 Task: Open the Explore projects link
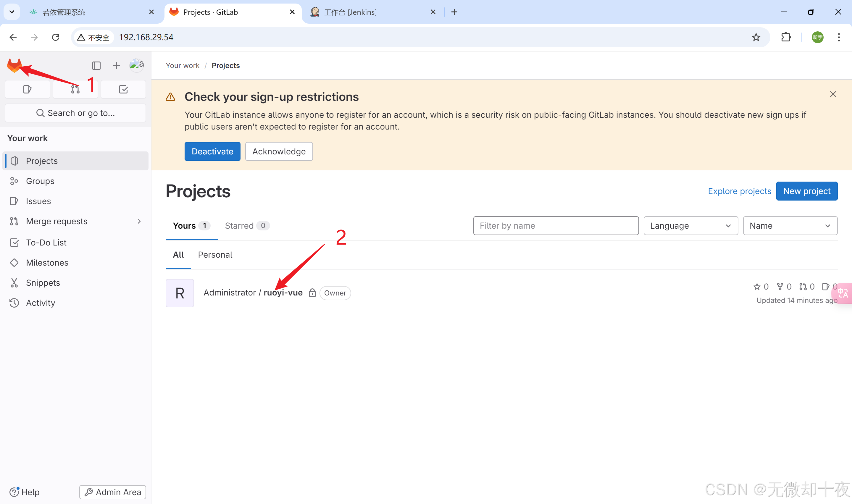tap(739, 191)
